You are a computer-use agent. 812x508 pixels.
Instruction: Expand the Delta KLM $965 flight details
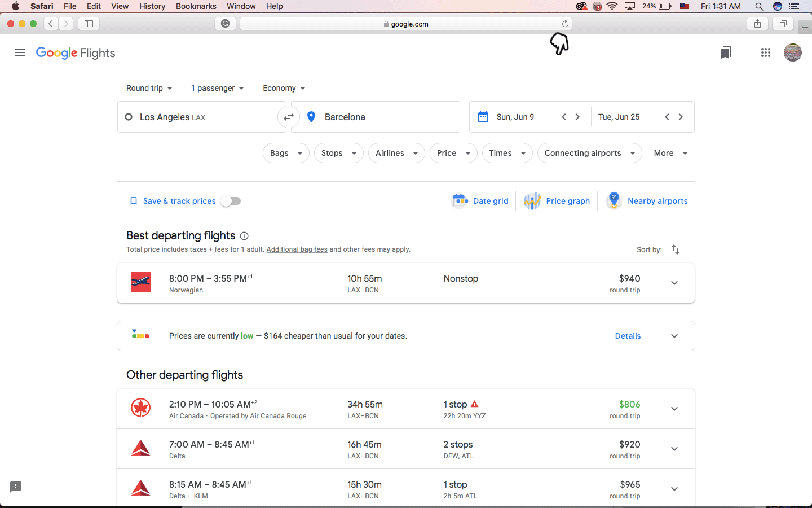point(674,489)
